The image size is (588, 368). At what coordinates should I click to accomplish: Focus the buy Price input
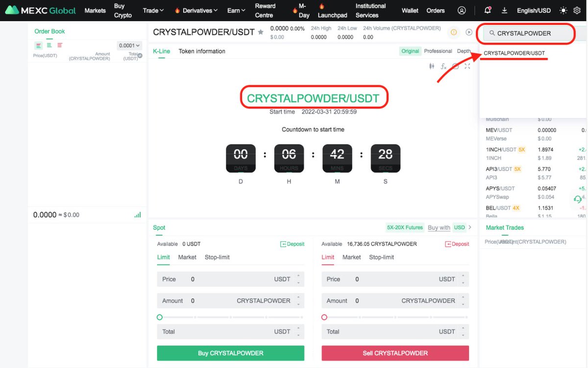point(231,279)
